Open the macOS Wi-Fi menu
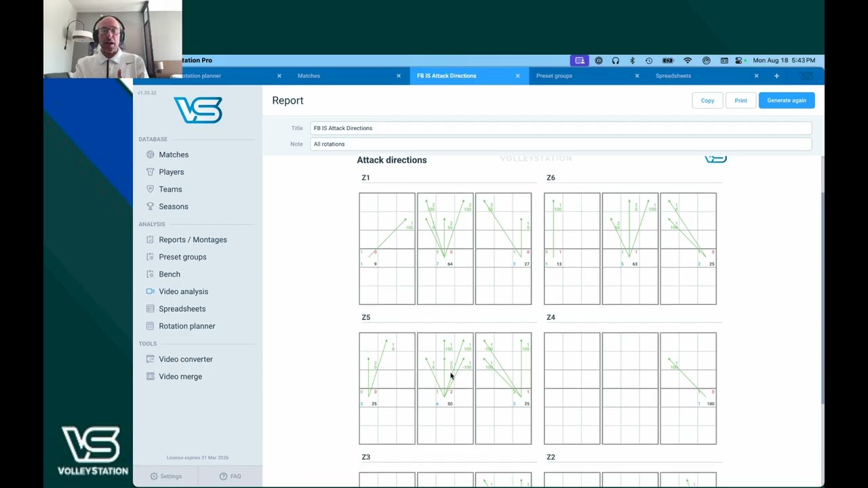 [x=688, y=60]
